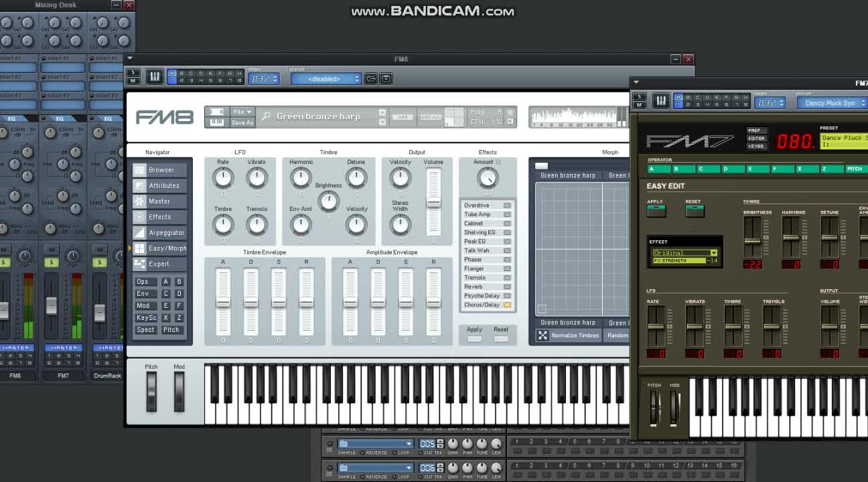
Task: Select the PITCH tab in FM7
Action: (855, 169)
